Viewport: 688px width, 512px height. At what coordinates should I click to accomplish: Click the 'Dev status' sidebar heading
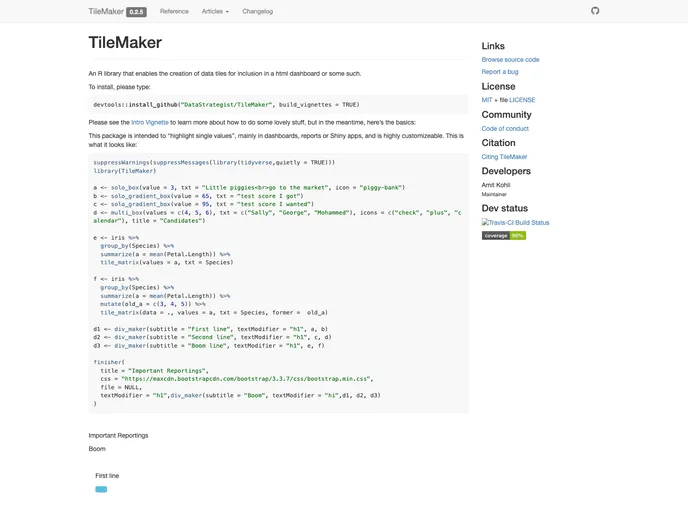pyautogui.click(x=505, y=208)
